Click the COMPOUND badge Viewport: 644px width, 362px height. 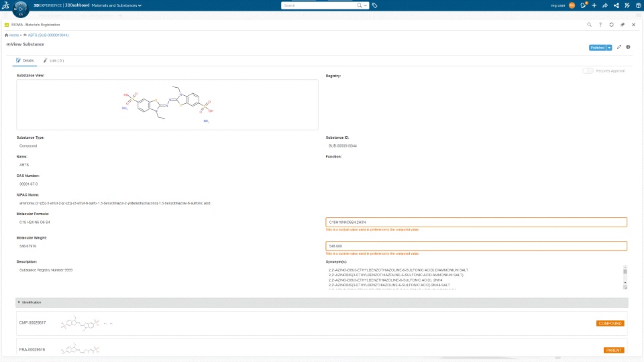coord(610,323)
